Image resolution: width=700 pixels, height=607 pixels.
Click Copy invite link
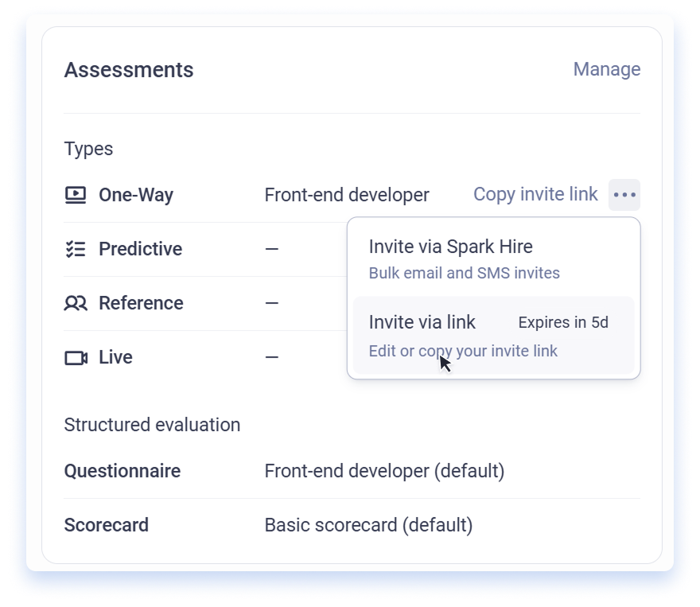(x=535, y=194)
